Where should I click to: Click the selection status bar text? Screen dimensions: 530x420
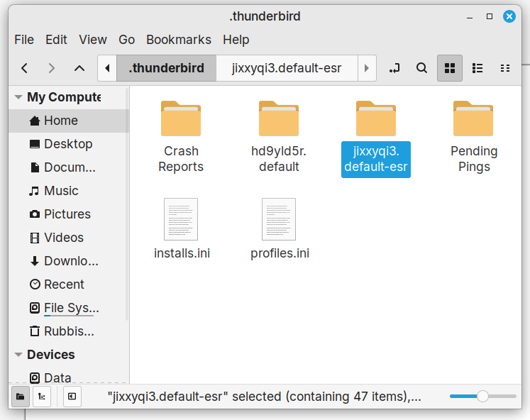265,397
